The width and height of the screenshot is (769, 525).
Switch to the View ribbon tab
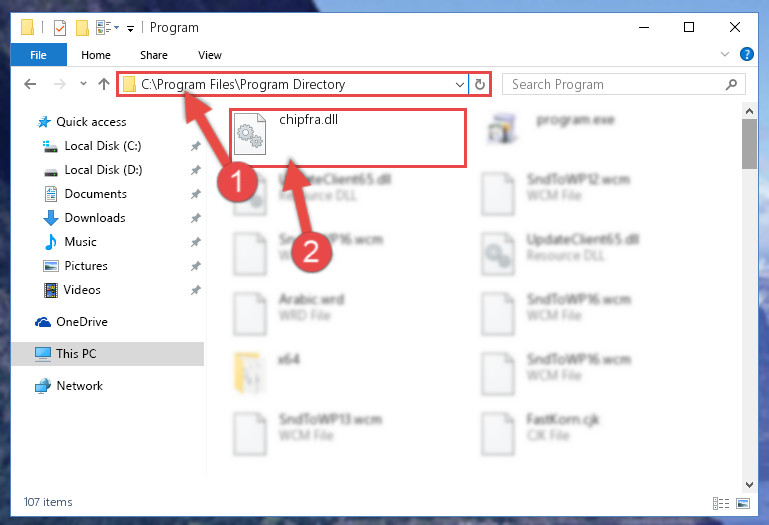pyautogui.click(x=210, y=55)
